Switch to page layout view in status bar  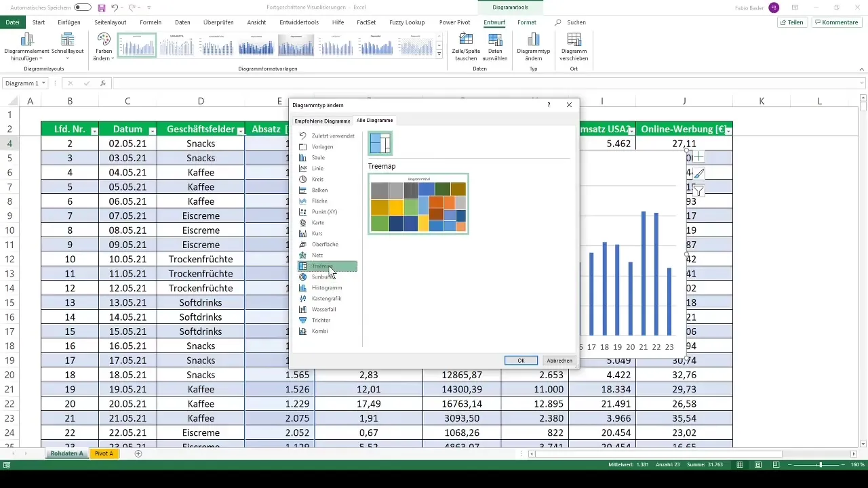[x=757, y=465]
